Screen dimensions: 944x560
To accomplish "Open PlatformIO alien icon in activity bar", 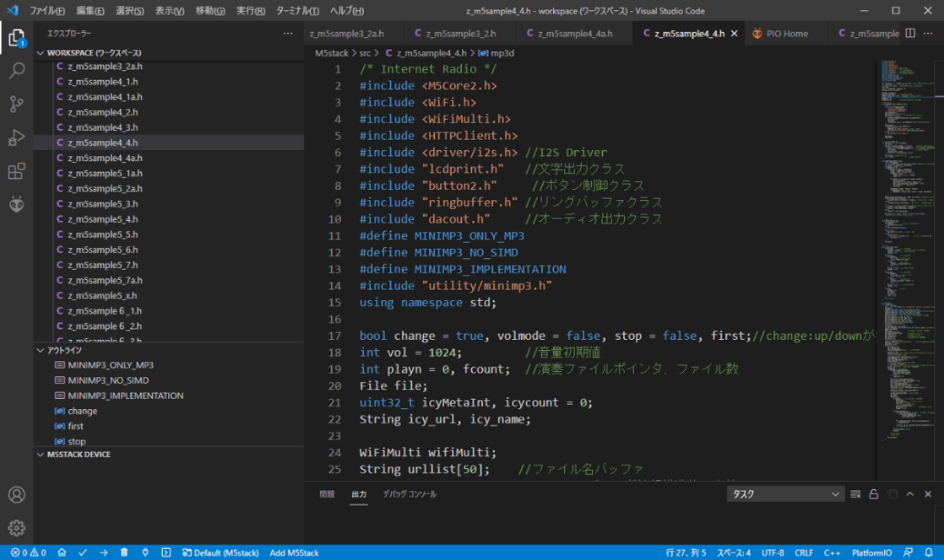I will pyautogui.click(x=16, y=205).
